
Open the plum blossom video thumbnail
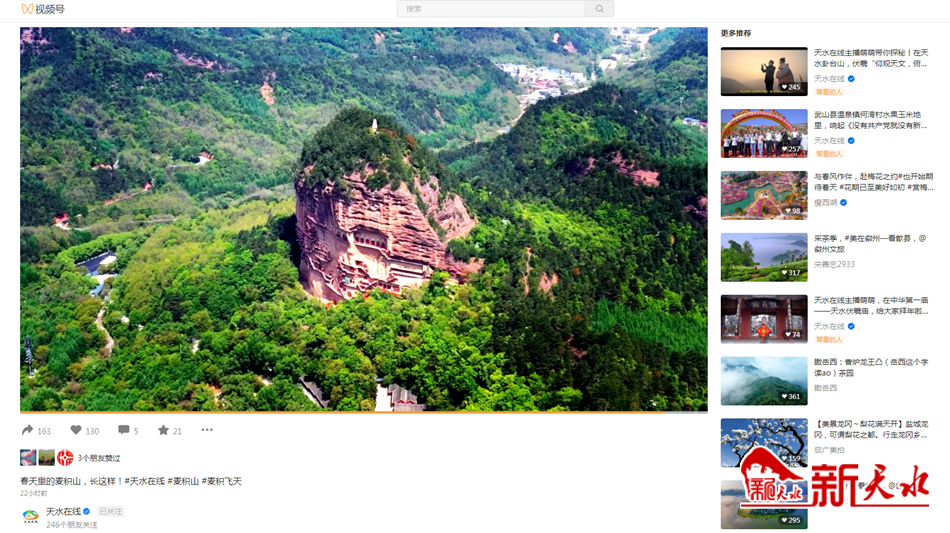click(764, 195)
